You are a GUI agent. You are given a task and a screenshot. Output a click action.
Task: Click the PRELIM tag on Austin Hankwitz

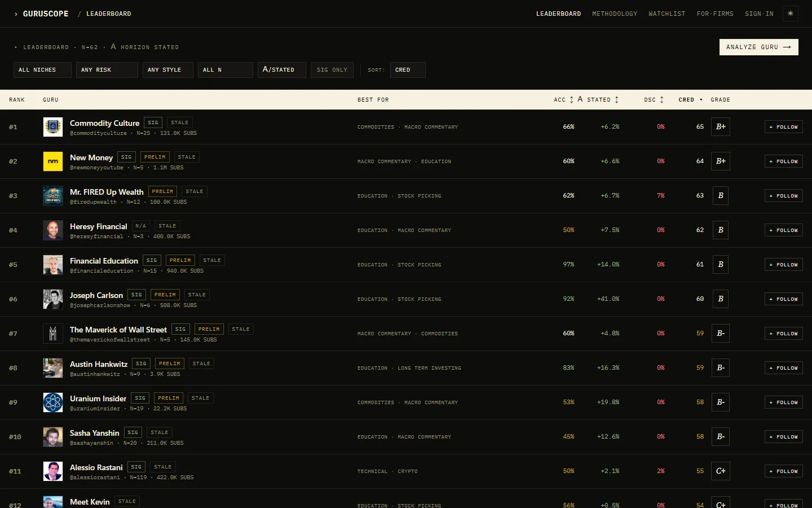170,364
